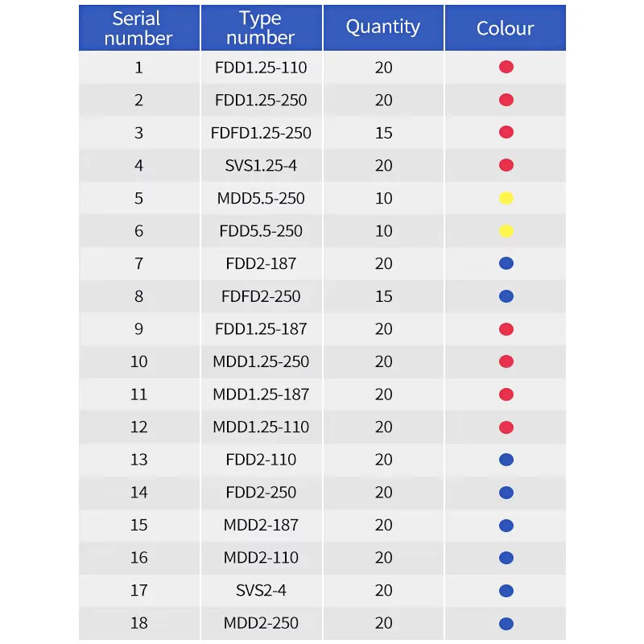Click the FDFD1.25-250 type cell

pos(261,133)
